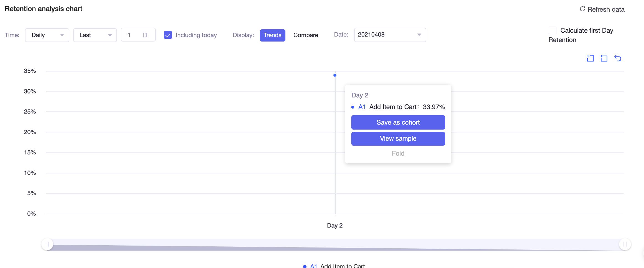The width and height of the screenshot is (644, 268).
Task: Click the 35% y-axis label
Action: pyautogui.click(x=30, y=71)
